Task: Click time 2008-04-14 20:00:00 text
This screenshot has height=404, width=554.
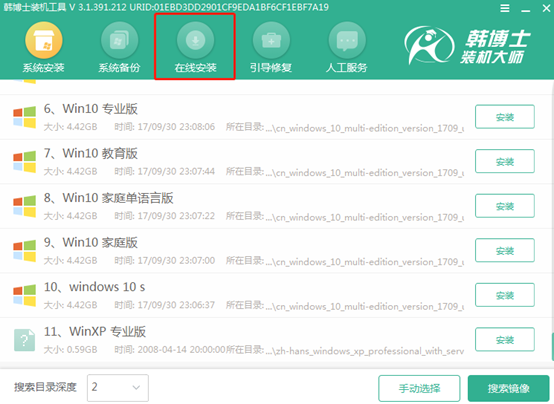Action: [181, 350]
